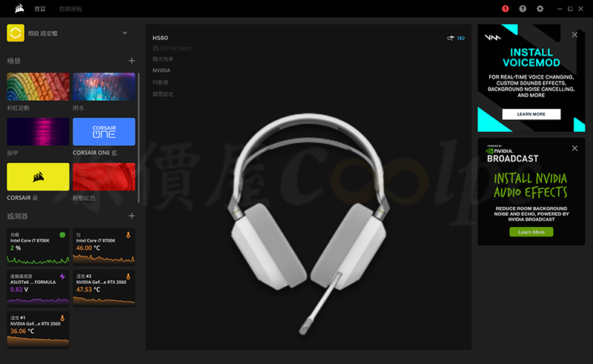The width and height of the screenshot is (593, 364).
Task: Select the 彩虹波動 scene thumbnail
Action: pos(38,87)
